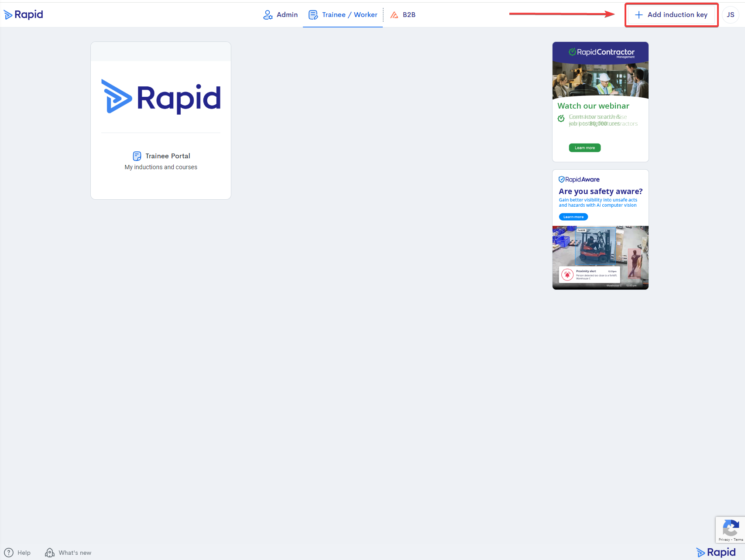Open the Admin tab
745x560 pixels.
(x=280, y=15)
